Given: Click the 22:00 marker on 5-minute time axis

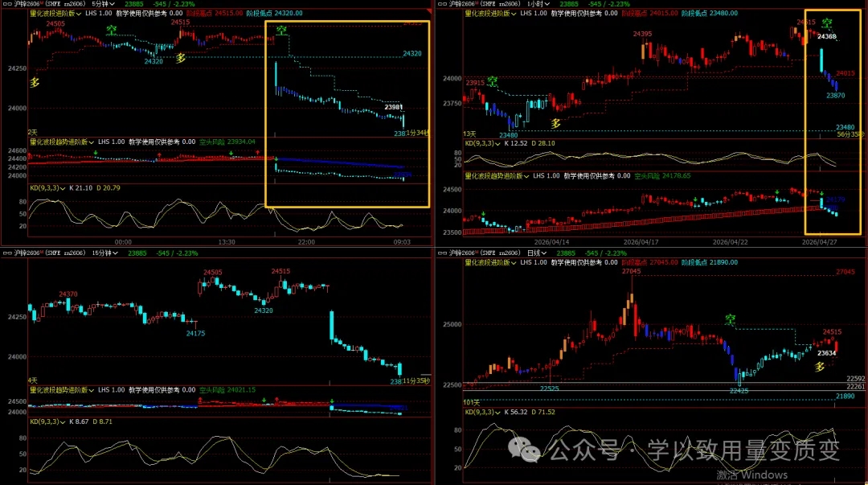Looking at the screenshot, I should [x=305, y=241].
